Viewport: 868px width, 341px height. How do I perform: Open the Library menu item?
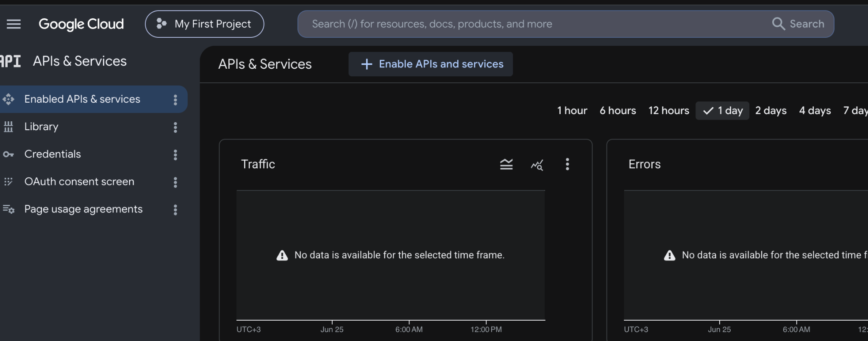point(41,127)
